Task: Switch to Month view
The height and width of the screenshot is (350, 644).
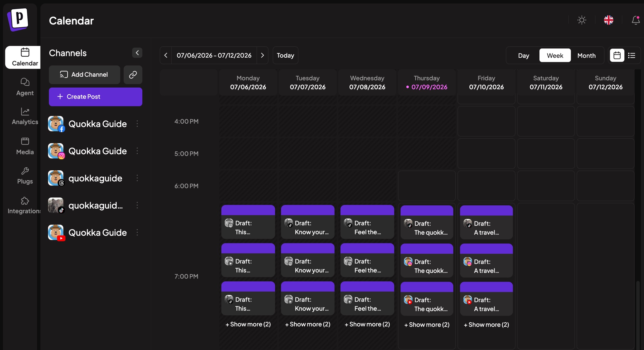Action: [586, 55]
